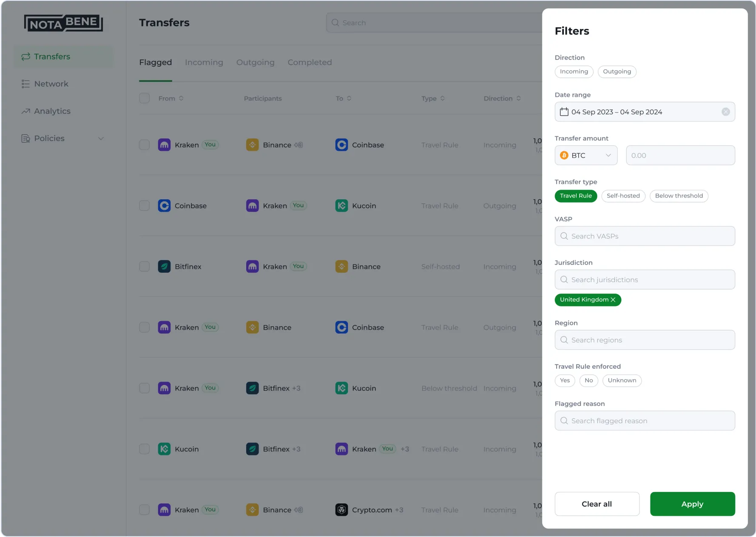Toggle the Self-hosted transfer type chip
The height and width of the screenshot is (537, 756).
click(x=623, y=196)
